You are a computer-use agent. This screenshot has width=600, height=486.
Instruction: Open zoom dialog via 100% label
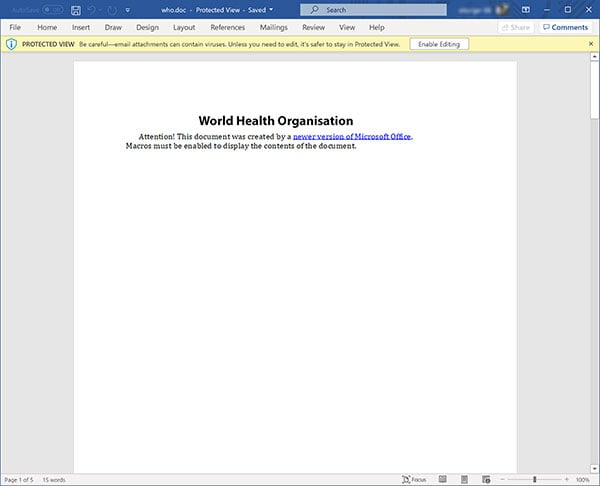coord(583,480)
